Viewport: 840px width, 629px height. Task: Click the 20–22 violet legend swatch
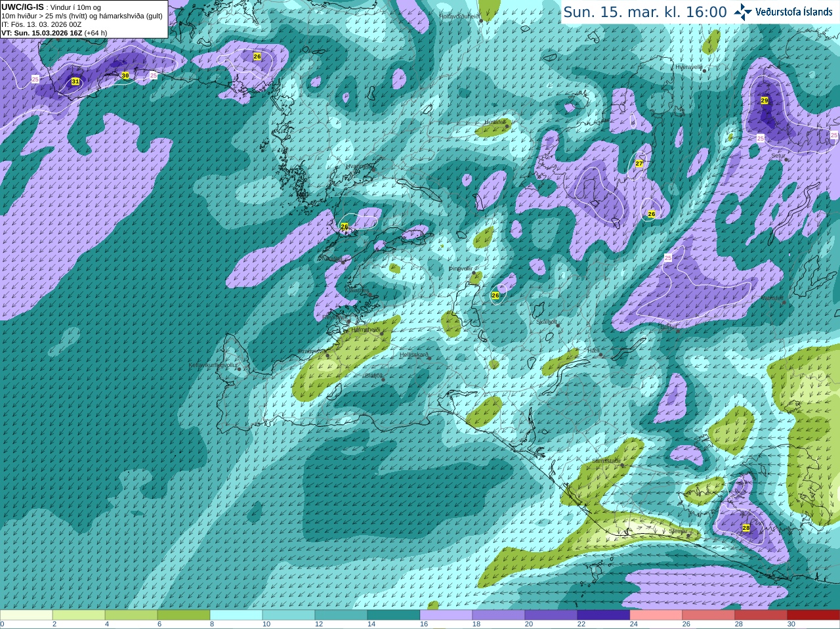551,615
